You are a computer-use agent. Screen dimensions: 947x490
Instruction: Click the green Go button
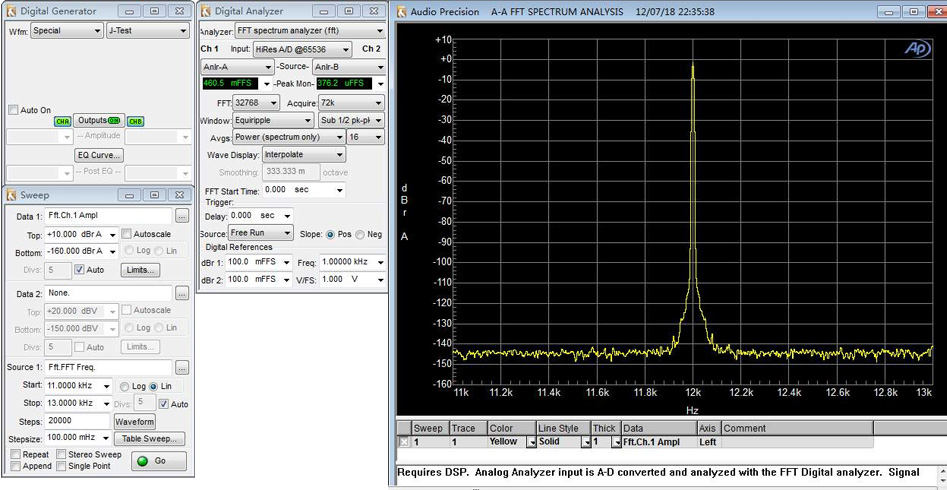(159, 460)
